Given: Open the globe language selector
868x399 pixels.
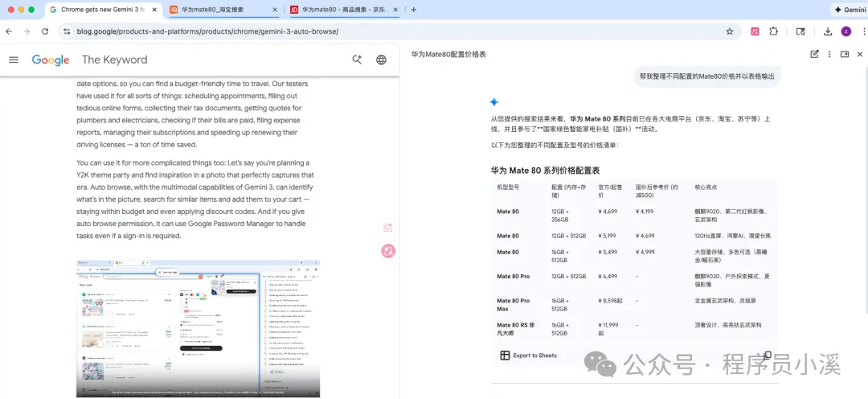Looking at the screenshot, I should 382,60.
